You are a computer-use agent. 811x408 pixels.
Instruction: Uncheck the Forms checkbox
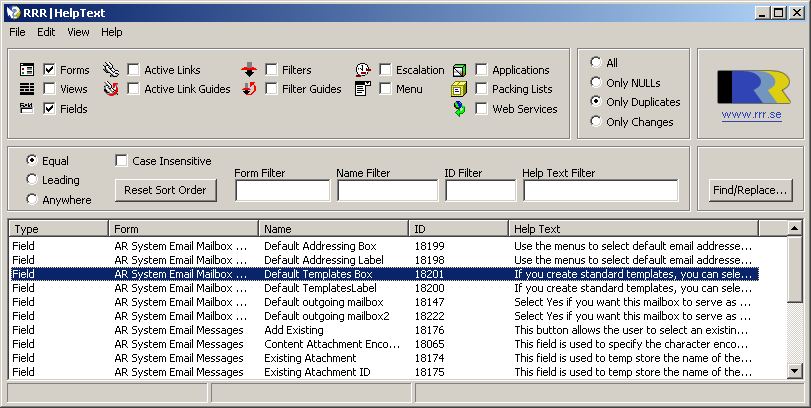pyautogui.click(x=49, y=70)
